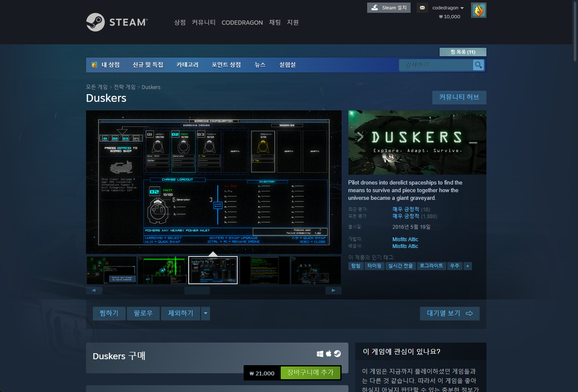578x392 pixels.
Task: Expand the codedragon account dropdown
Action: 448,8
